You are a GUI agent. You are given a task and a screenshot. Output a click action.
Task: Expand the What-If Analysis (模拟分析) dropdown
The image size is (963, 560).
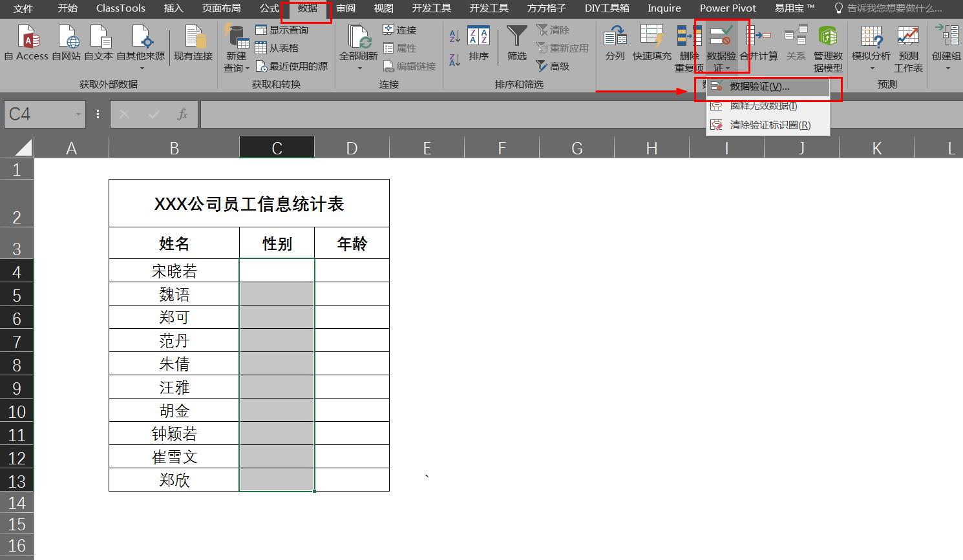click(x=871, y=50)
